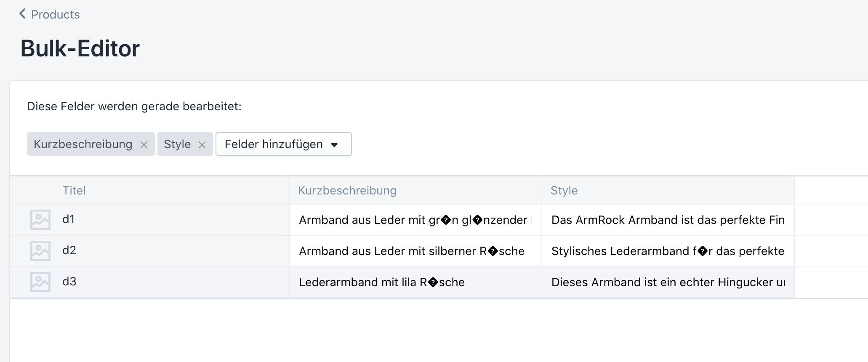Click the Kurzbeschreibung column header
This screenshot has width=868, height=362.
347,191
